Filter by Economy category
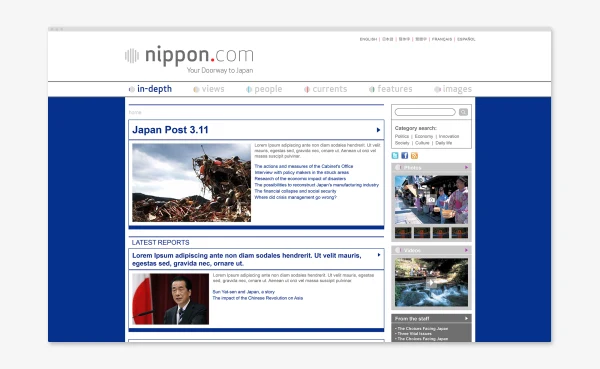Viewport: 600px width, 369px height. (424, 136)
